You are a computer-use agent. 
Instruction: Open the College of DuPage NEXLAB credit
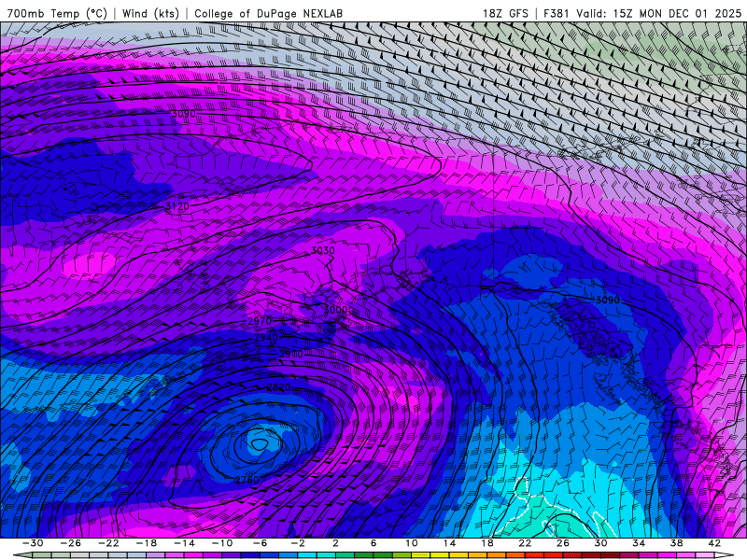pyautogui.click(x=267, y=14)
